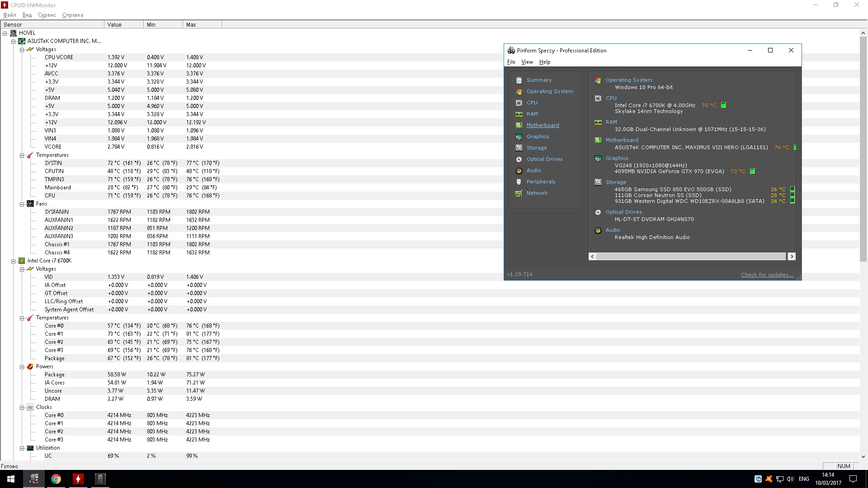868x488 pixels.
Task: Click the Peripherals mouse icon
Action: tap(519, 182)
